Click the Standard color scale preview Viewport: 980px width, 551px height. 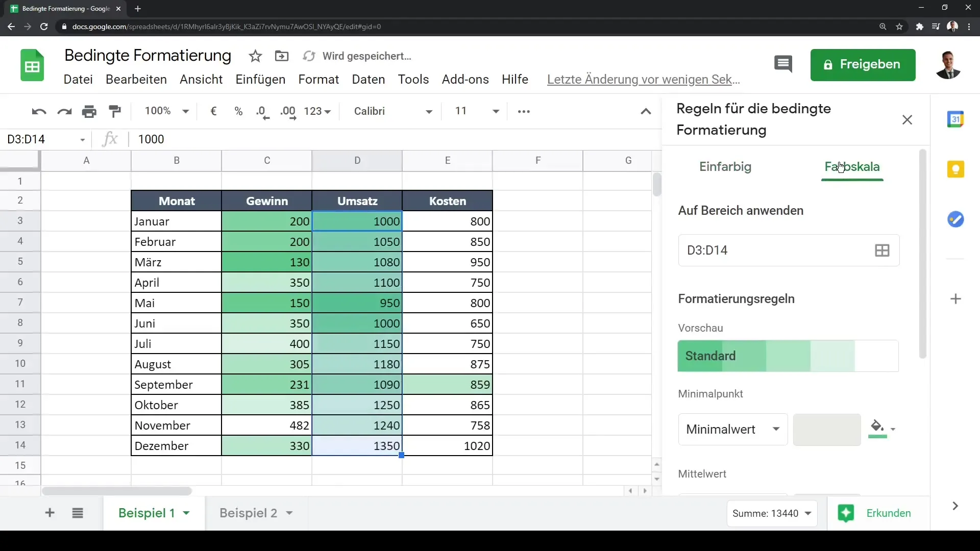pos(788,356)
